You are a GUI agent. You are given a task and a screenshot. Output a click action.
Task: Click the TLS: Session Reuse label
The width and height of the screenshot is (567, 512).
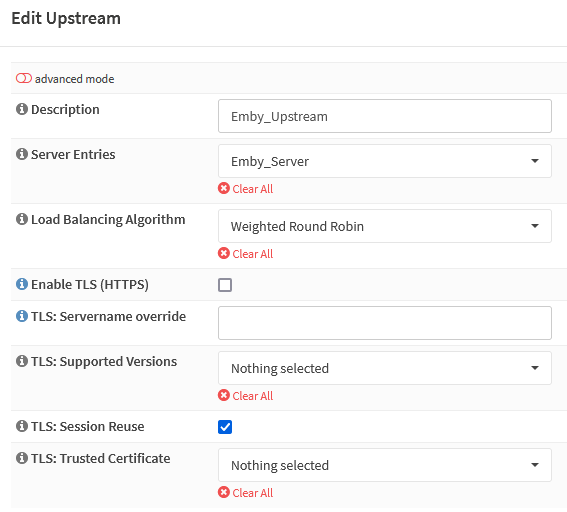click(88, 426)
